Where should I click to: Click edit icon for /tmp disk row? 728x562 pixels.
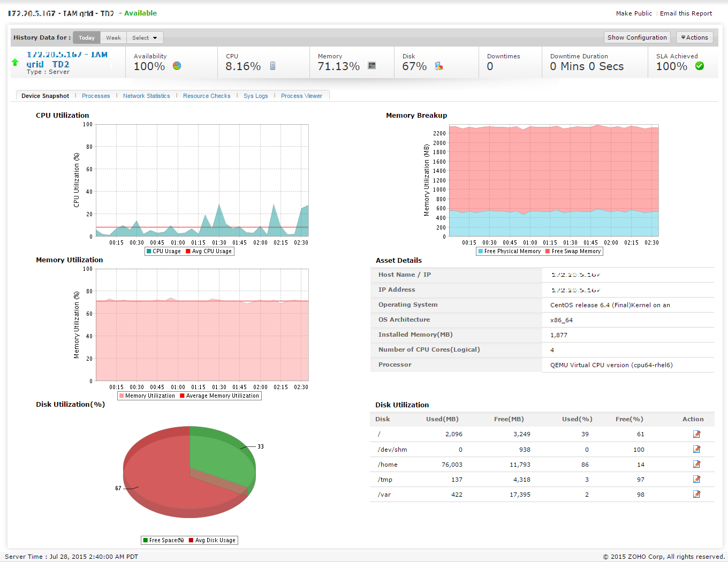[696, 479]
